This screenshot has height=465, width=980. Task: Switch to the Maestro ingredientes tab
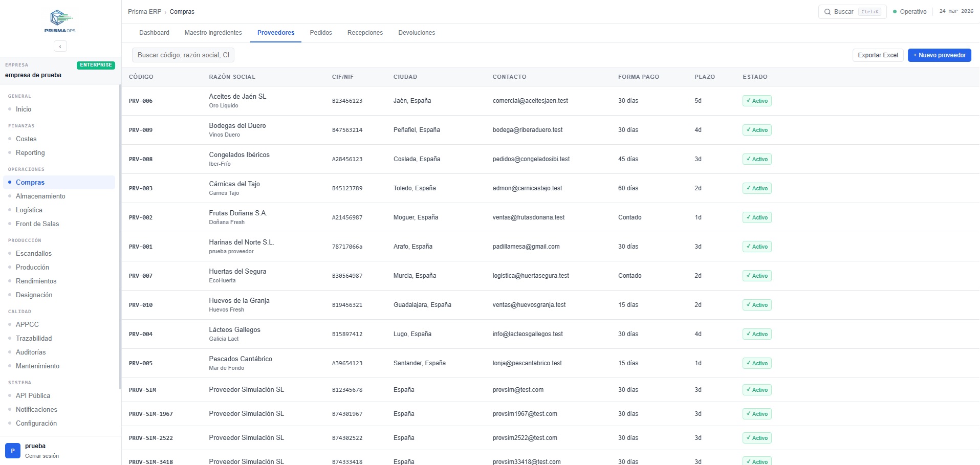point(213,33)
